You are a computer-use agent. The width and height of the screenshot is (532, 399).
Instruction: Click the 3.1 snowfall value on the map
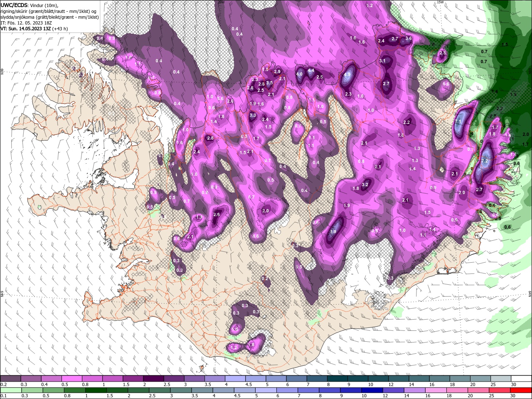(383, 61)
